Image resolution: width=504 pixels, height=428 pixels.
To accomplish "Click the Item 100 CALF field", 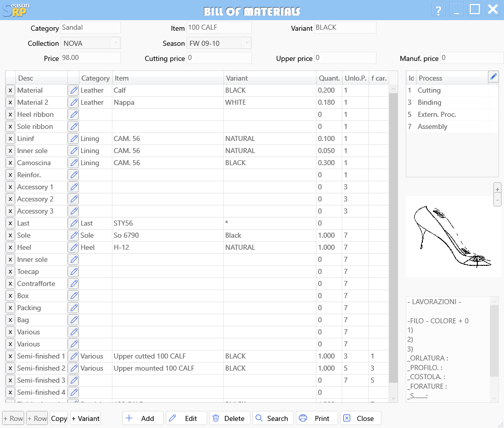I will click(219, 28).
